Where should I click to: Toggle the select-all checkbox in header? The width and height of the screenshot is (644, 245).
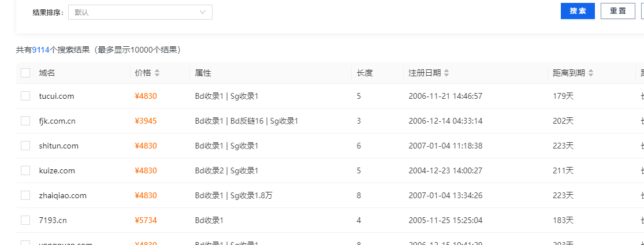(25, 73)
